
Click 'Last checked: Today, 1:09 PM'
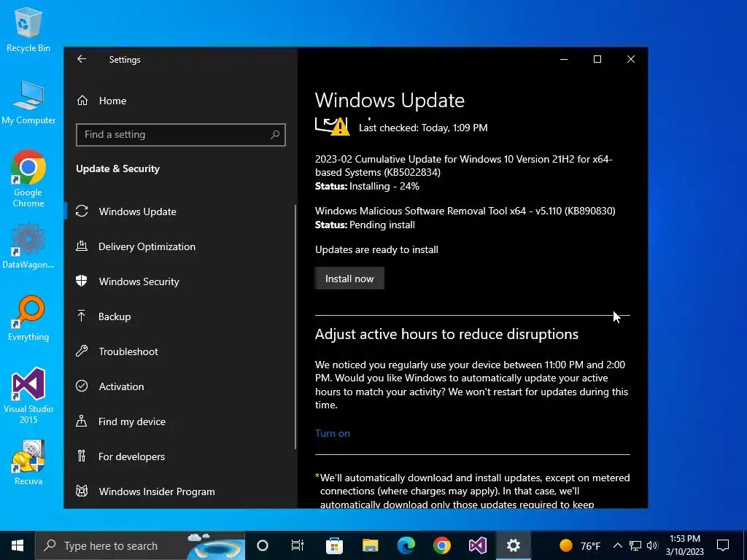423,128
